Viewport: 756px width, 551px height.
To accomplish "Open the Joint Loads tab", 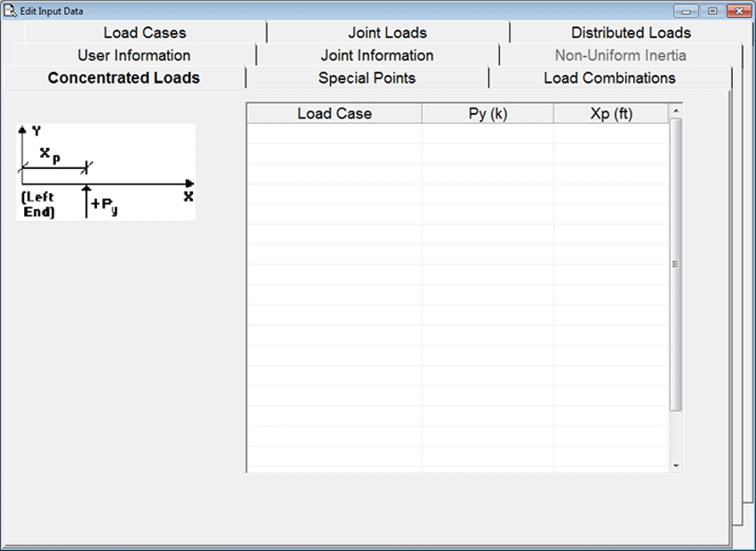I will [x=387, y=33].
